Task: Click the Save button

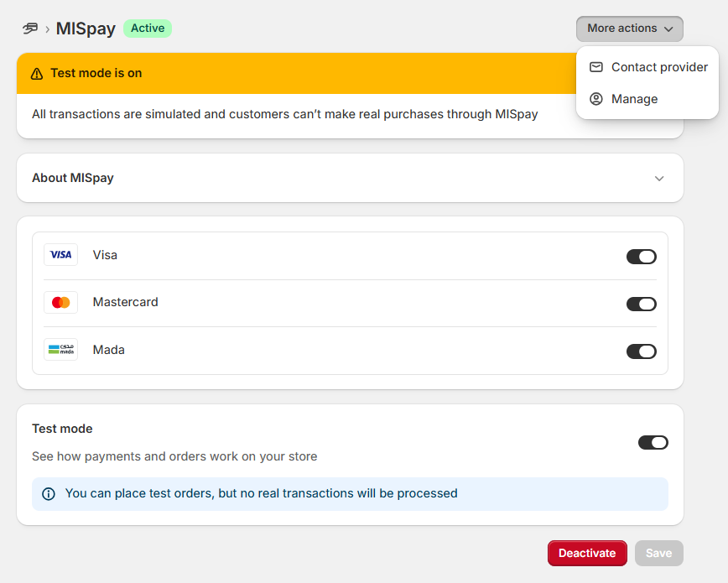Action: point(659,553)
